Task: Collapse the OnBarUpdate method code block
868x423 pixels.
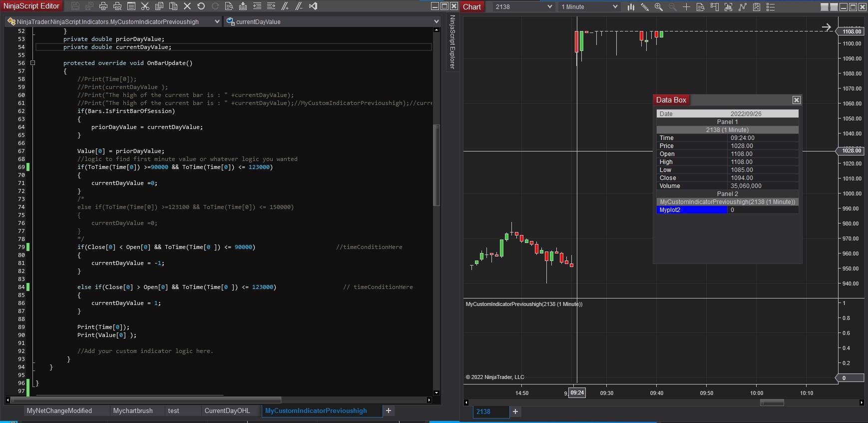Action: coord(32,63)
